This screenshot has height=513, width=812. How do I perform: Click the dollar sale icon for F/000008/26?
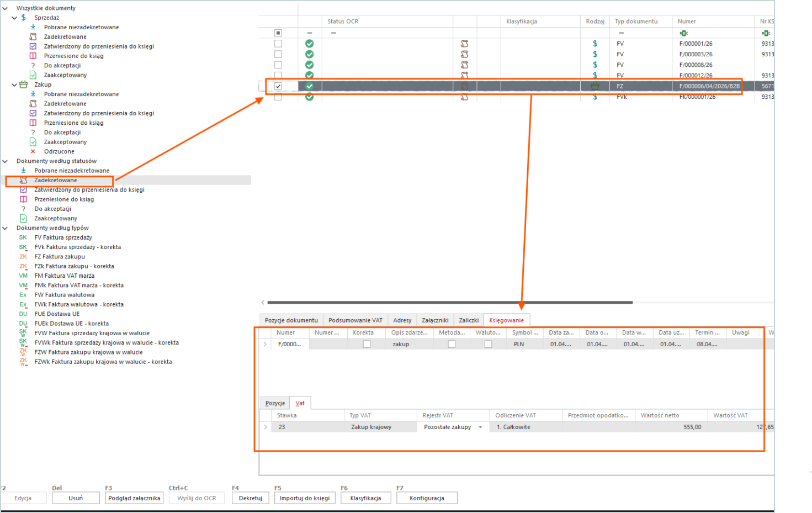tap(595, 65)
